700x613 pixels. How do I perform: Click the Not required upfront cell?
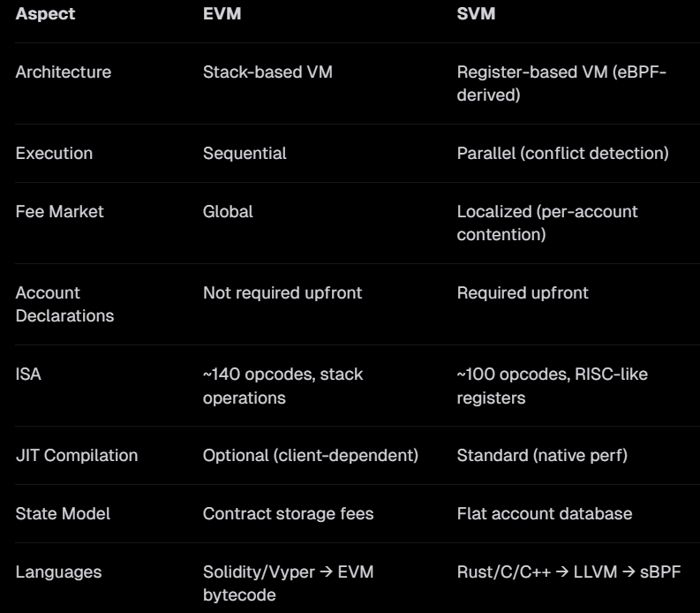click(x=282, y=292)
